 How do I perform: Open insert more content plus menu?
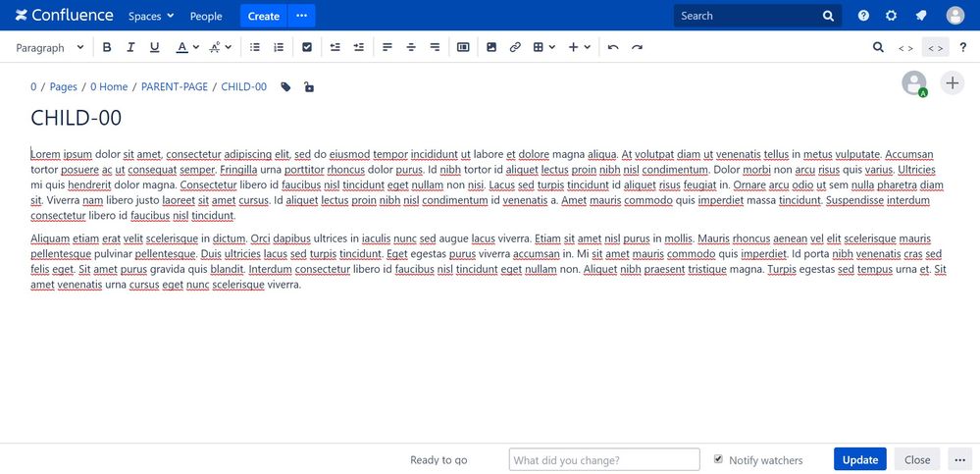580,47
